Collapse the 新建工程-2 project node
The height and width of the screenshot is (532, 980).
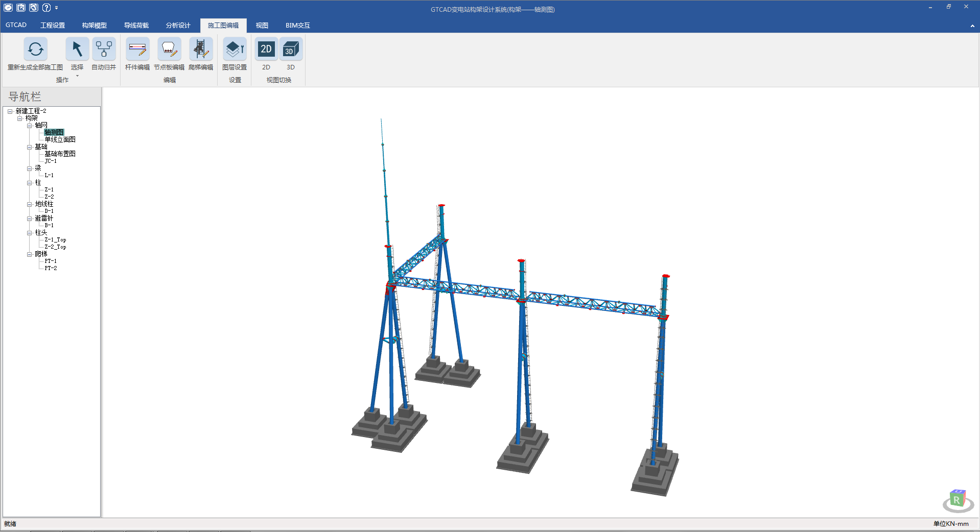(x=10, y=111)
